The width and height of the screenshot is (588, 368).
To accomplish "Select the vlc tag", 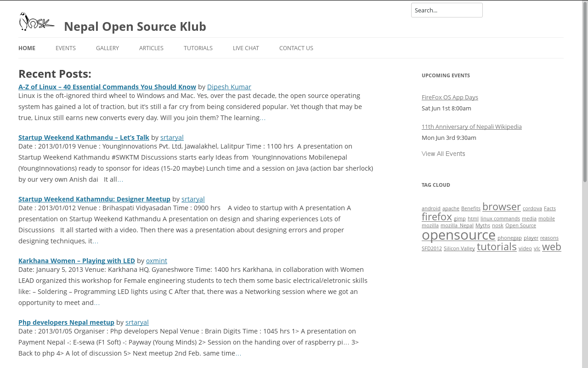I will [537, 248].
